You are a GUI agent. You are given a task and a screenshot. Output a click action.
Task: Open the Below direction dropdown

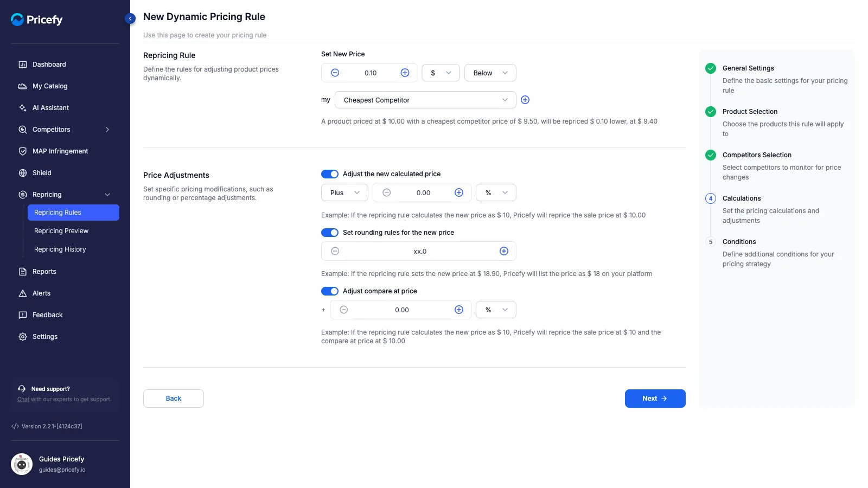[490, 73]
